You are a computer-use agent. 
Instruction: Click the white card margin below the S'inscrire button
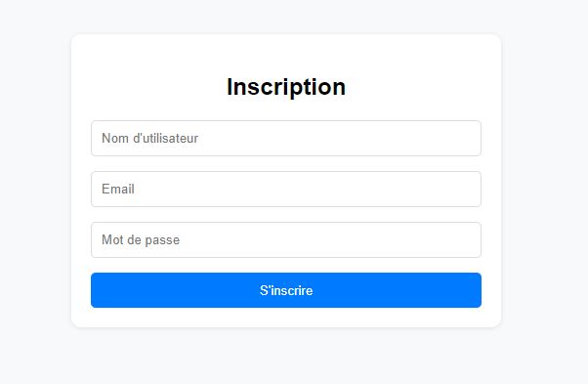[x=286, y=318]
